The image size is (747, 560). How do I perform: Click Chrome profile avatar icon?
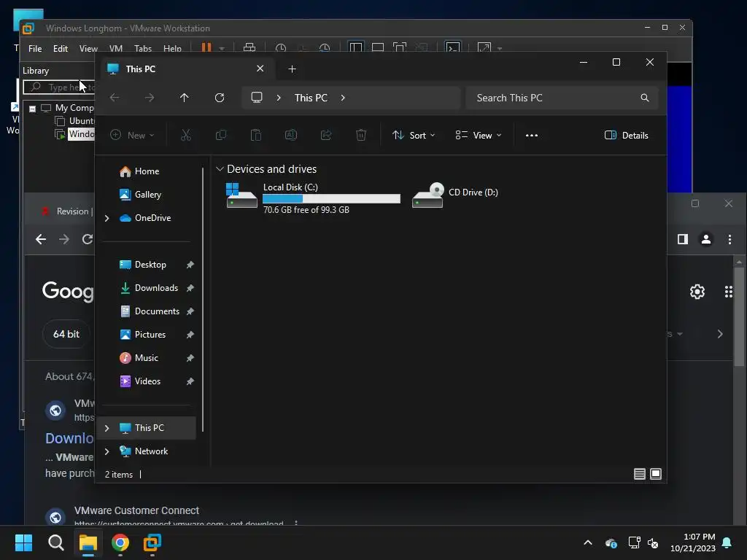tap(706, 239)
